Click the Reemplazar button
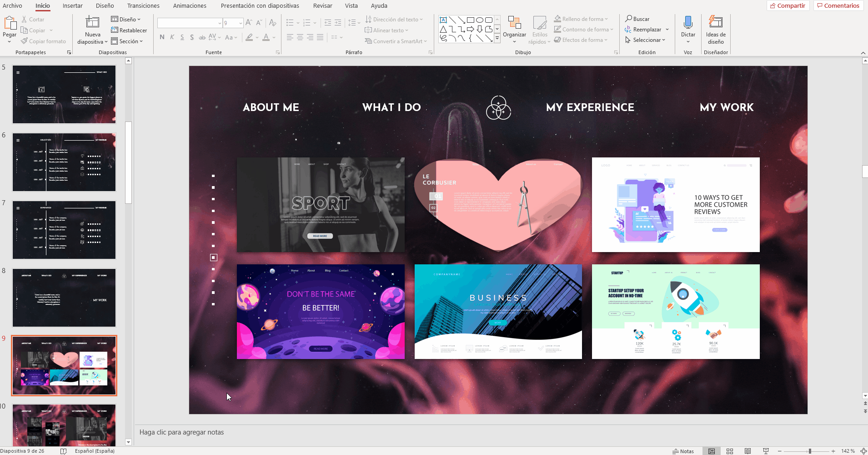 [647, 29]
